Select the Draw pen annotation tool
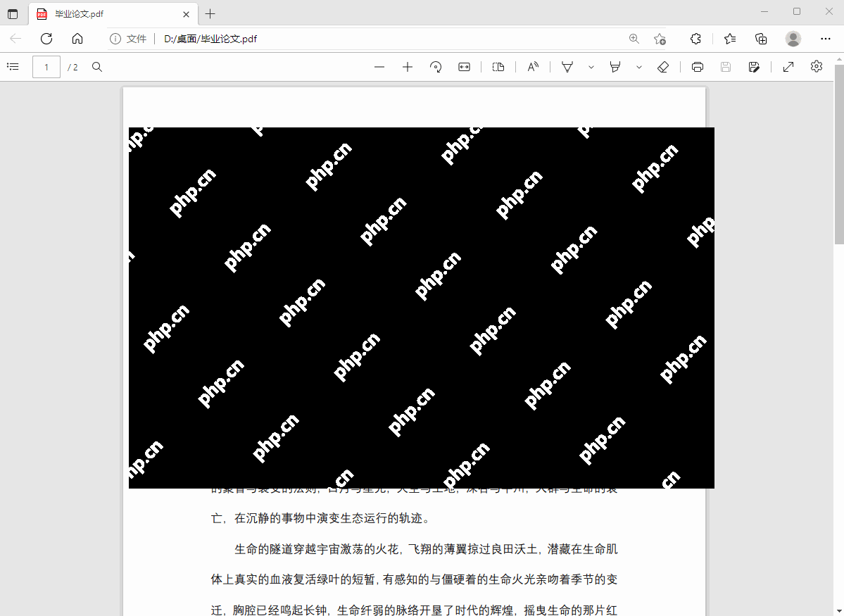844x616 pixels. pyautogui.click(x=567, y=66)
